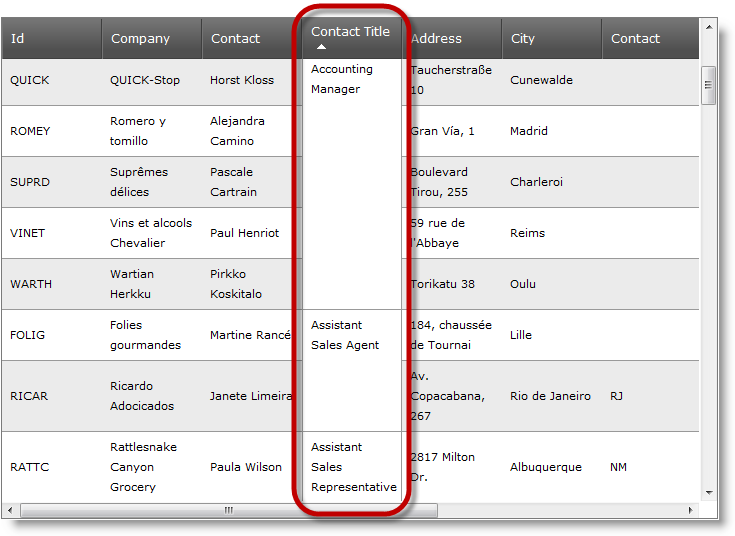Select the Paula Wilson cell
The height and width of the screenshot is (536, 735).
(x=252, y=467)
